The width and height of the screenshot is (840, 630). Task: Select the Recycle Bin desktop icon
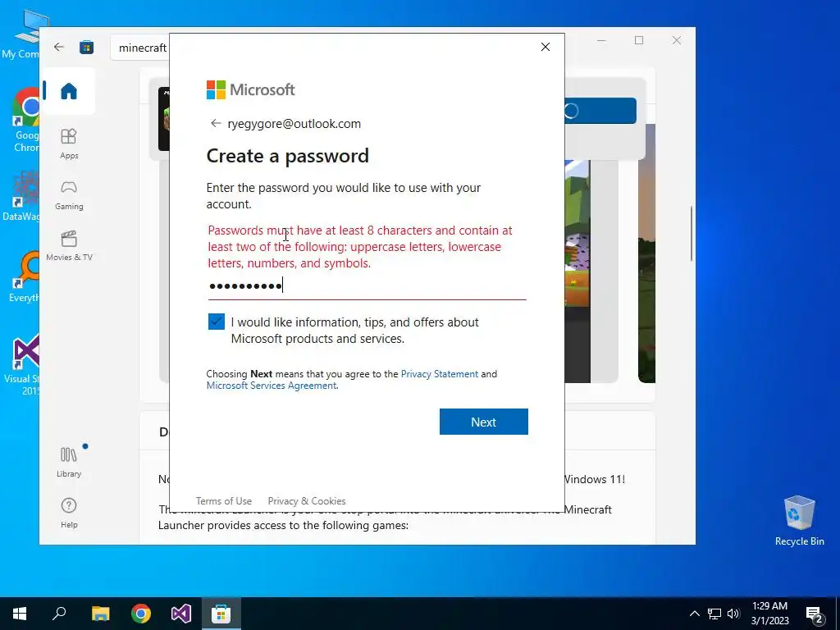point(799,520)
